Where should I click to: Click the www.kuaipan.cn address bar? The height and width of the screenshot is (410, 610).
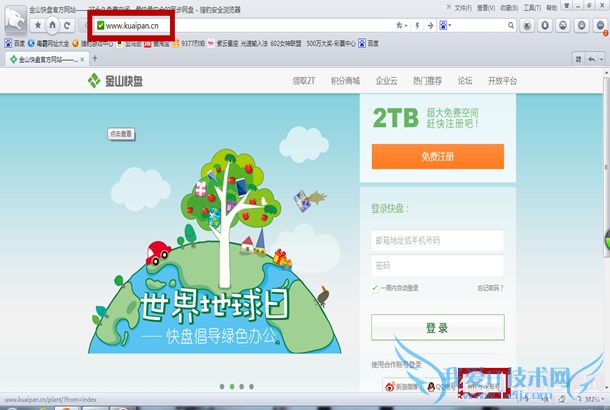coord(245,26)
